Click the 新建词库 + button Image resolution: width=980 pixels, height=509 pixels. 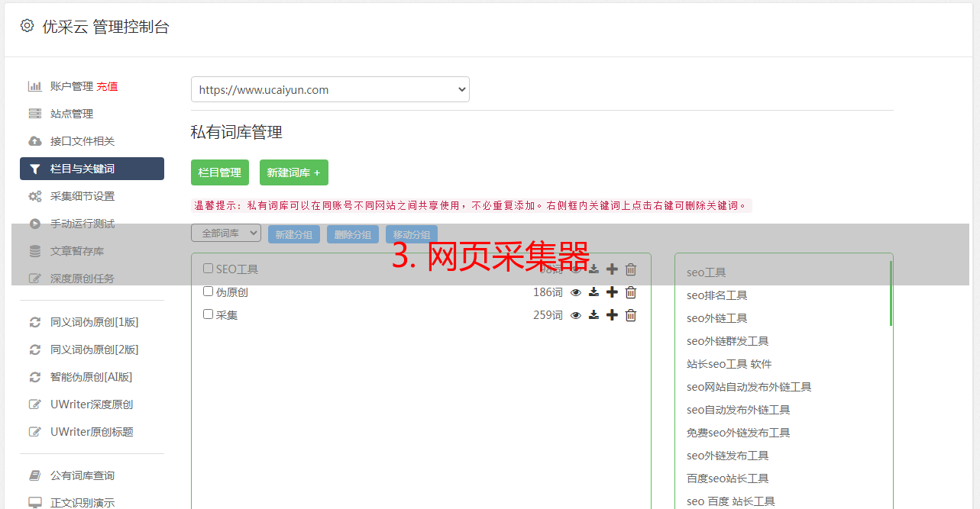[294, 172]
